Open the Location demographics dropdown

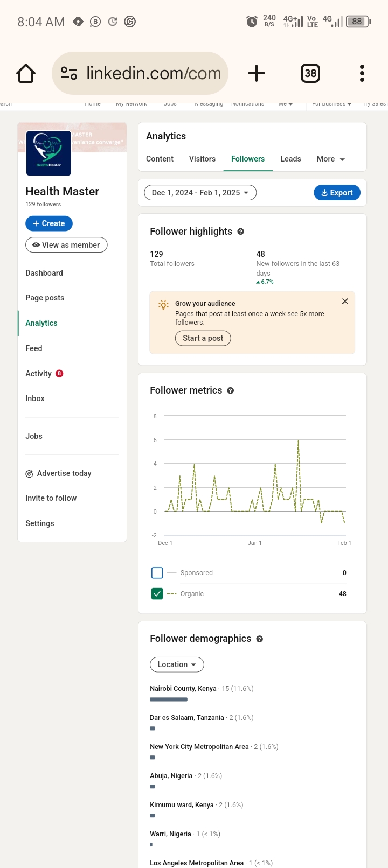pos(177,664)
